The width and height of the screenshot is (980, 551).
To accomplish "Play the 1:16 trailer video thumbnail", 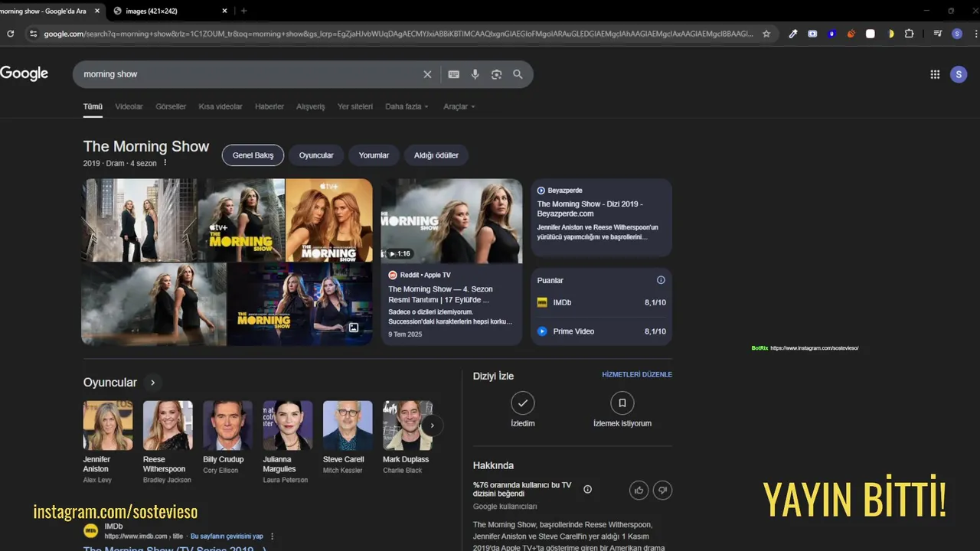I will [x=452, y=221].
